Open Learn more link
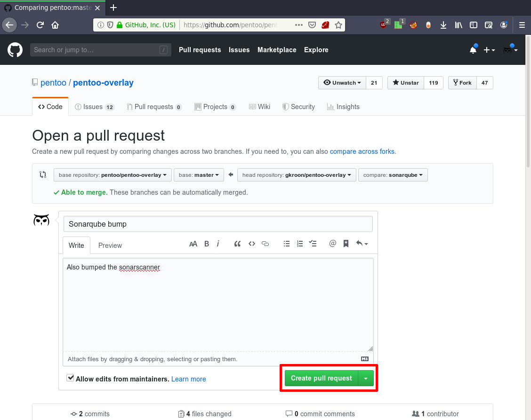 [189, 379]
